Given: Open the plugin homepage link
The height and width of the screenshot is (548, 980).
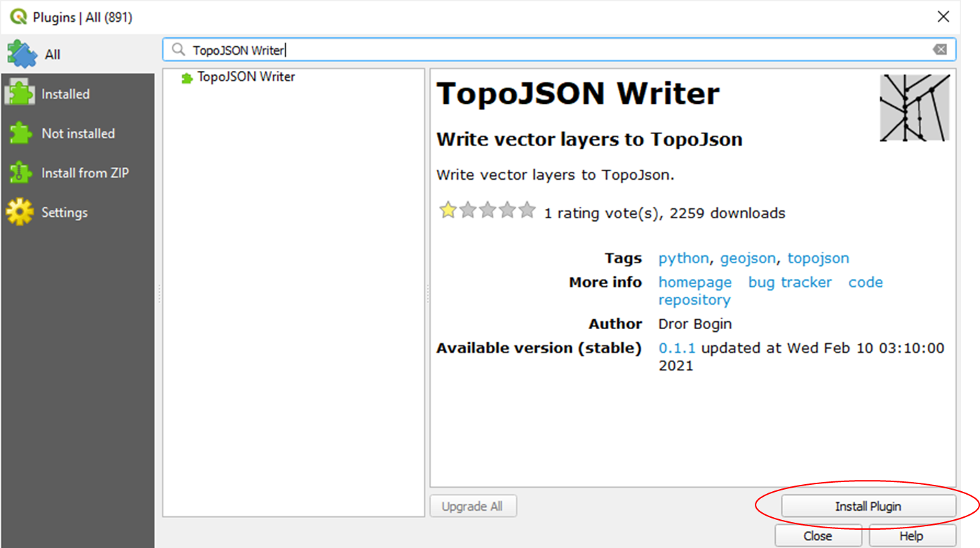Looking at the screenshot, I should click(x=694, y=282).
